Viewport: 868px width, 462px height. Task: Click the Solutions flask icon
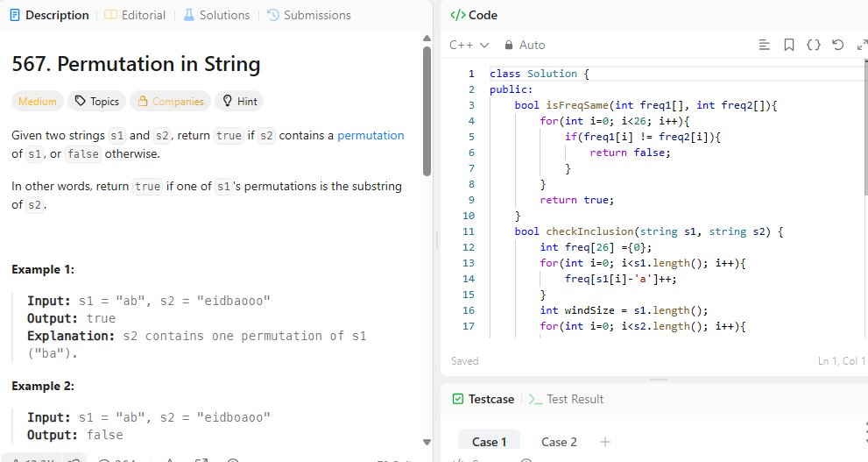[189, 15]
